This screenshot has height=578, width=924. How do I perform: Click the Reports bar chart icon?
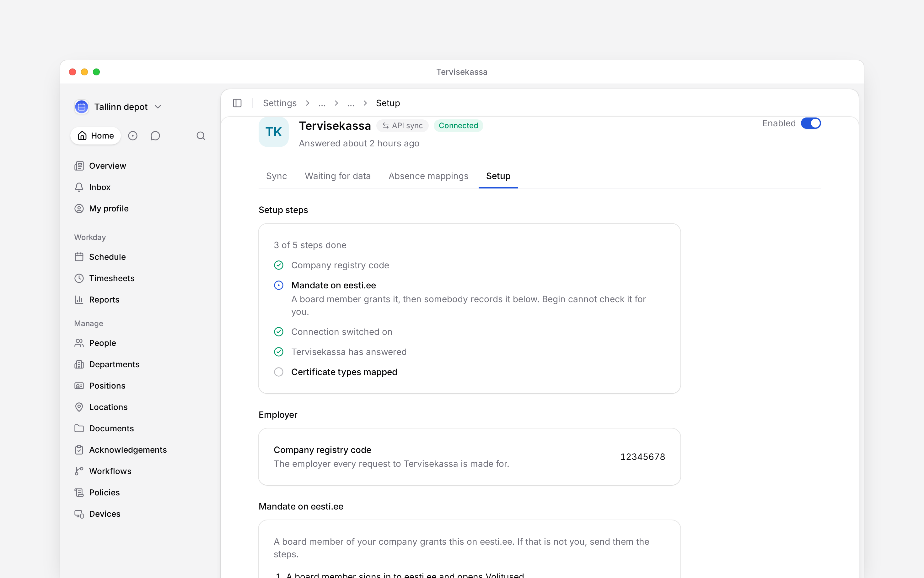(79, 300)
